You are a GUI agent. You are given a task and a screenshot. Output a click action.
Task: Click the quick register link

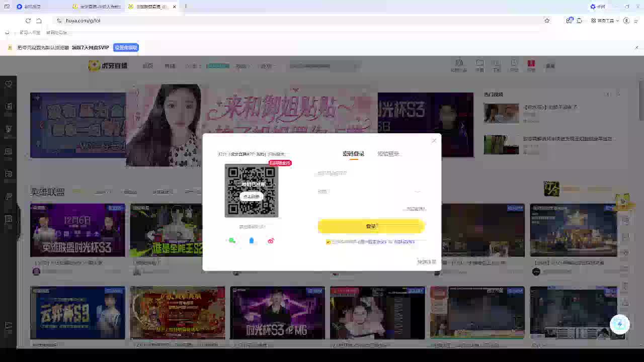click(427, 262)
